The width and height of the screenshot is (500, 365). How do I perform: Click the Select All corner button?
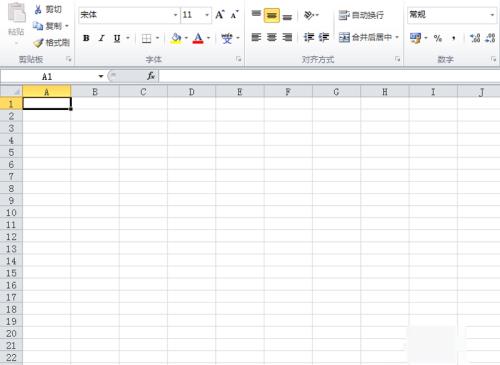[11, 91]
